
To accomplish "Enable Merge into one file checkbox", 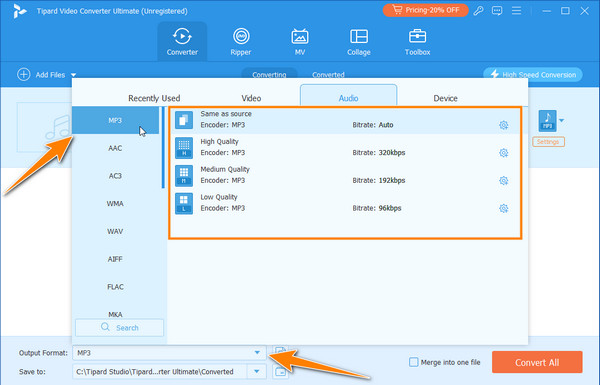I will click(414, 362).
